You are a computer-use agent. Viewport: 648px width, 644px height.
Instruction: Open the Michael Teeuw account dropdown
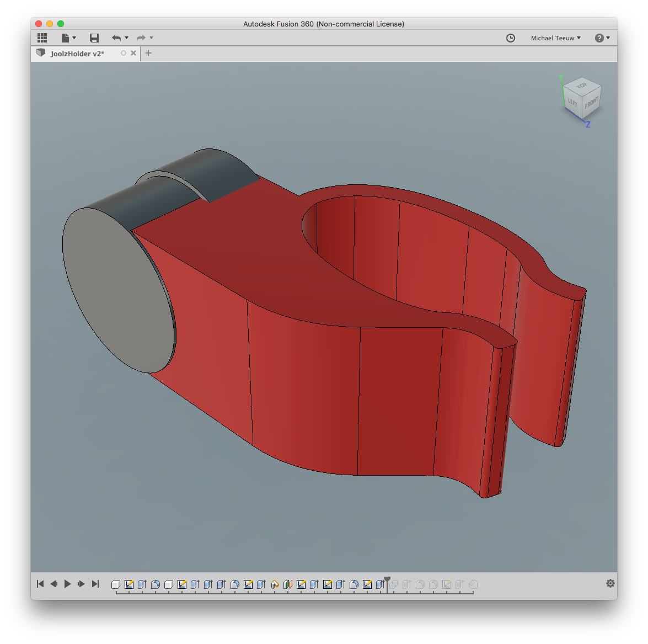tap(555, 38)
